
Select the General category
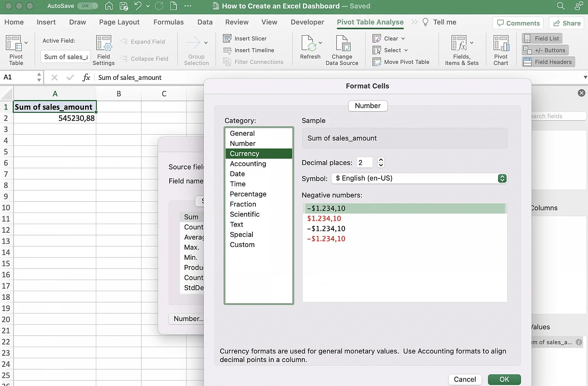[258, 133]
